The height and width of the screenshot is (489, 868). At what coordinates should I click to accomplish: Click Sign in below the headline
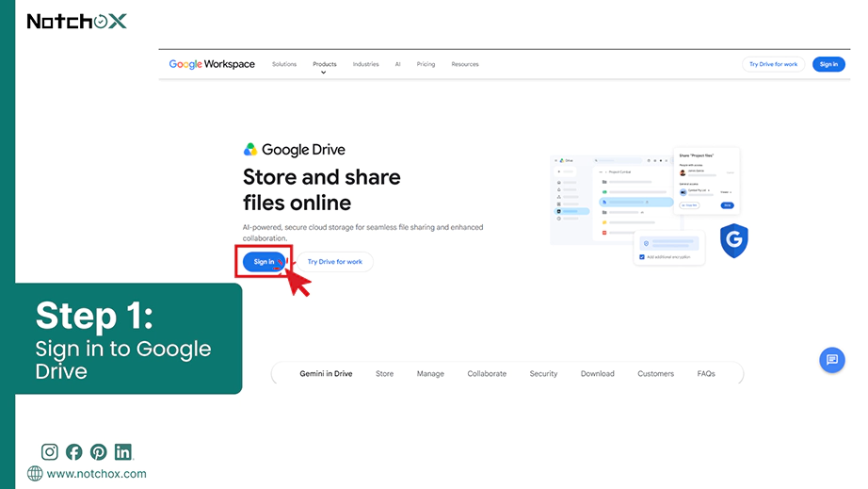(x=264, y=261)
